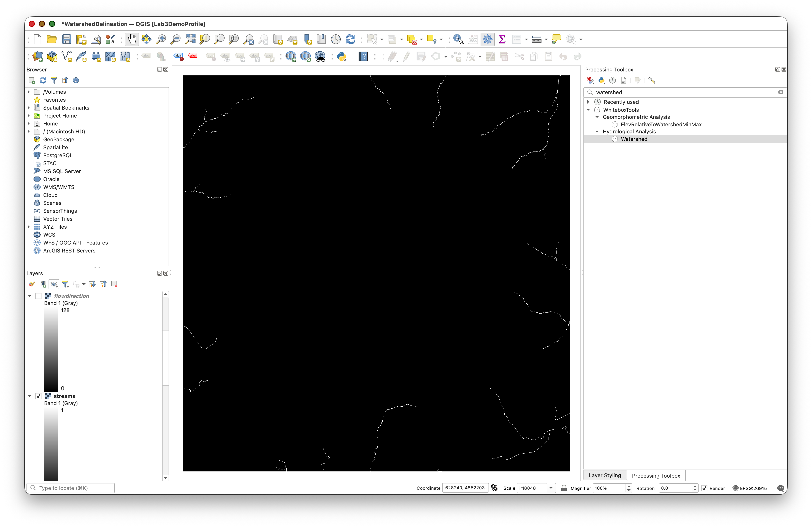This screenshot has height=527, width=812.
Task: Click the Zoom Out magnifier tool
Action: [x=175, y=39]
